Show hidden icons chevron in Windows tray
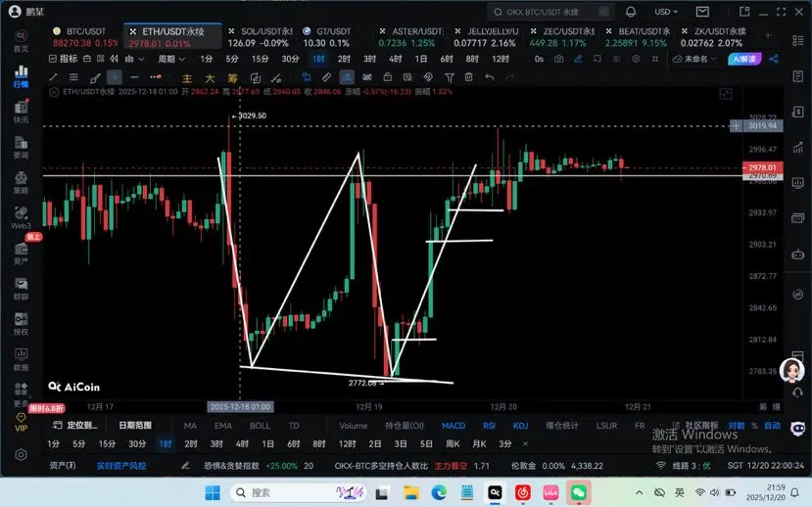 639,492
